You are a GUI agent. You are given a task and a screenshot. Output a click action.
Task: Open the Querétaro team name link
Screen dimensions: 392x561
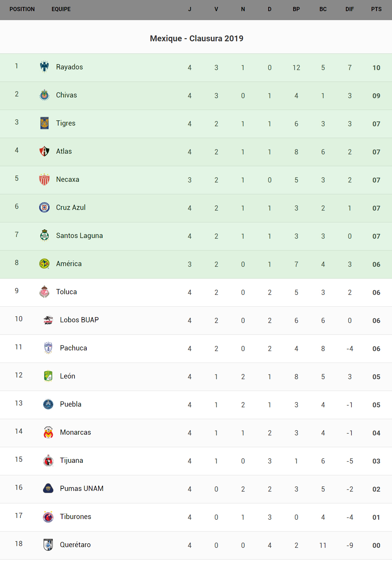(75, 545)
